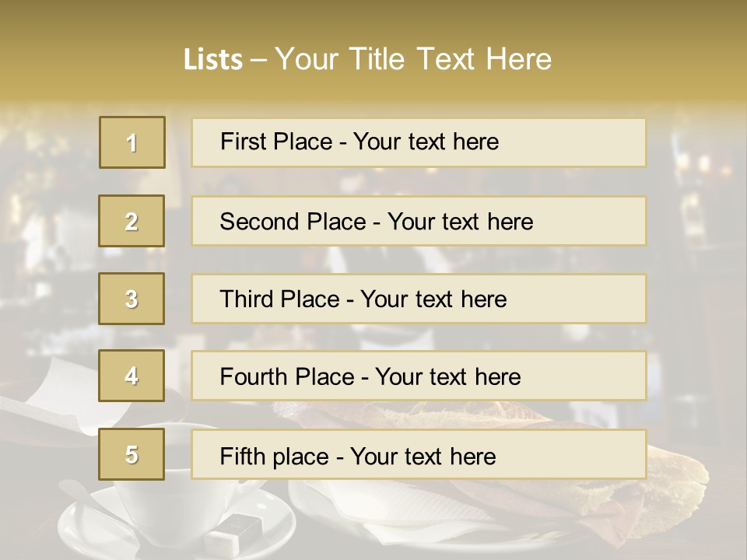Click the words 'Third Place' in list
The width and height of the screenshot is (747, 560).
(279, 299)
